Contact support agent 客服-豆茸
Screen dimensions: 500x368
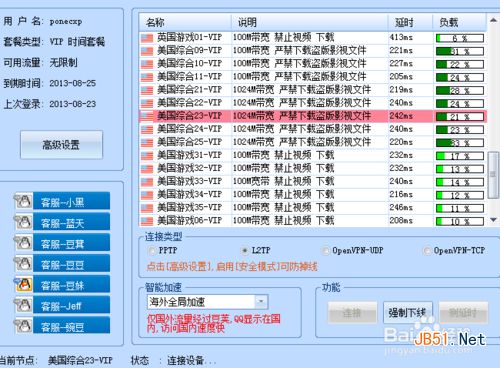pyautogui.click(x=71, y=243)
